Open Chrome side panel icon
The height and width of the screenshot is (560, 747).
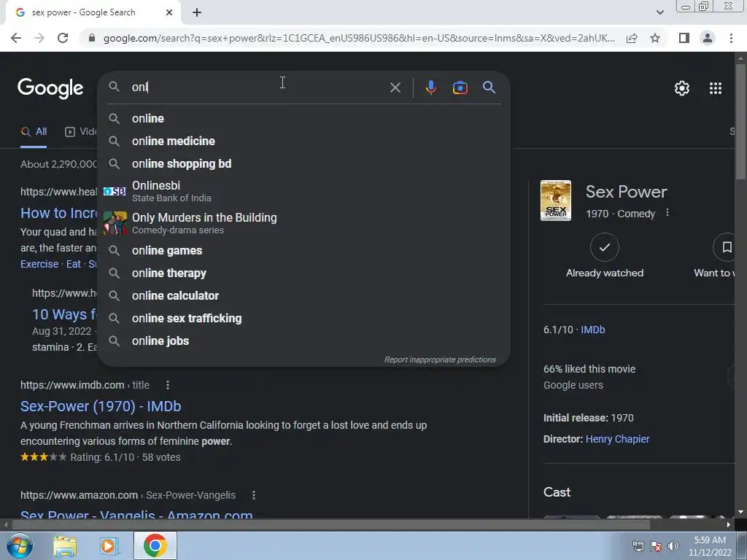tap(684, 38)
